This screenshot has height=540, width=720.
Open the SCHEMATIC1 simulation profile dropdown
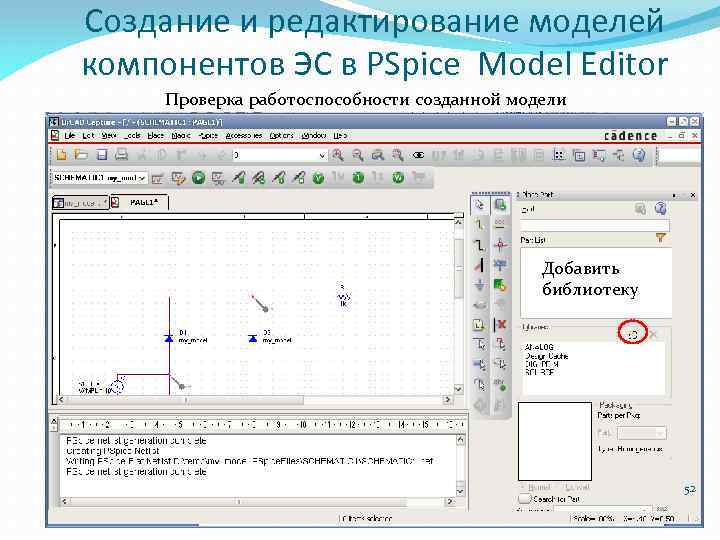click(142, 178)
